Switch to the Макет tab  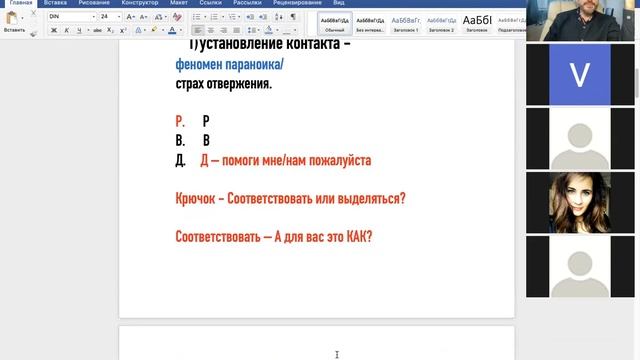[179, 3]
